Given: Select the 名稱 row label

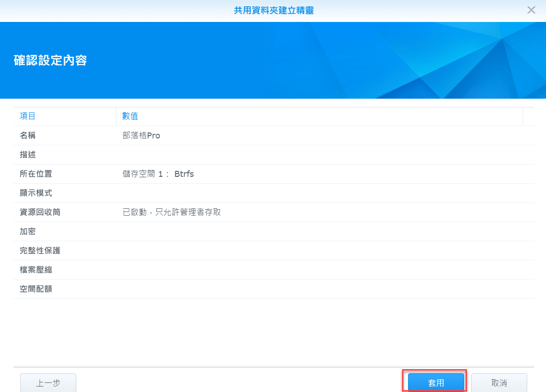Looking at the screenshot, I should point(27,135).
